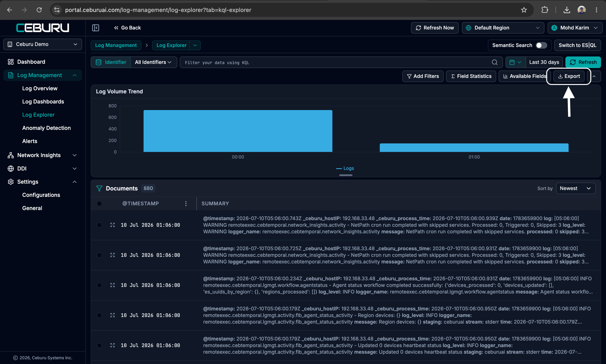Click the browser back arrow
The width and height of the screenshot is (606, 364).
tap(9, 10)
